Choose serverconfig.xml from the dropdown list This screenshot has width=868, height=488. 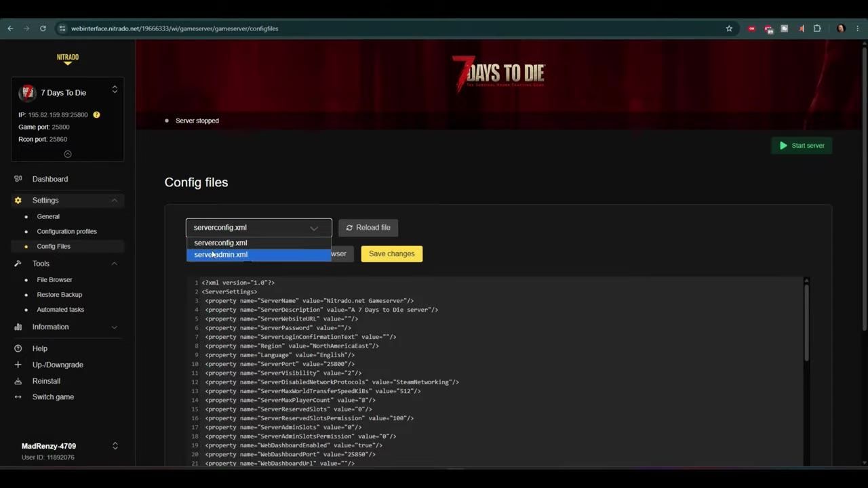point(259,243)
